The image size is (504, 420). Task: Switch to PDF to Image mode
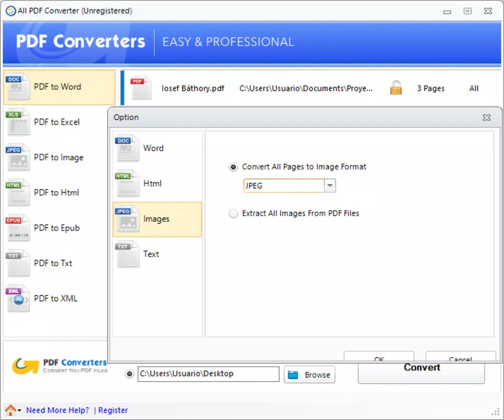coord(56,157)
